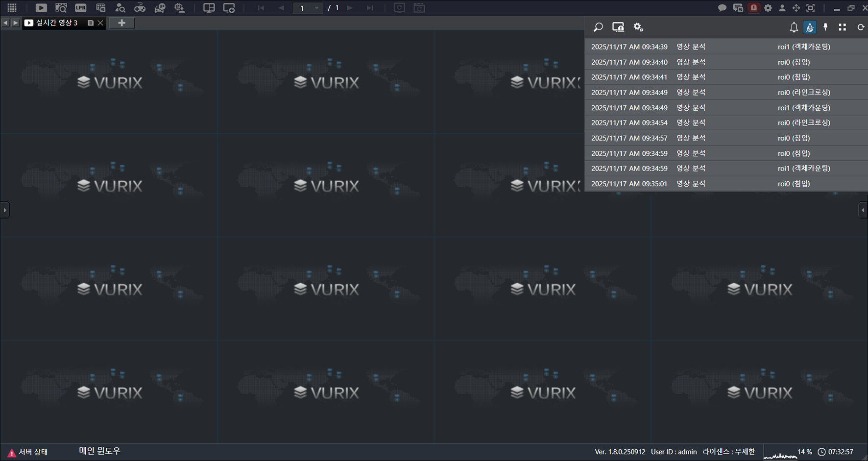Refresh the event list
The width and height of the screenshot is (868, 461).
(861, 27)
